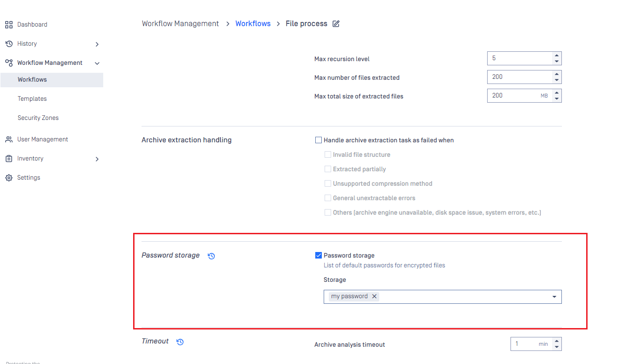
Task: Click the Workflow Management nodes icon
Action: (9, 63)
